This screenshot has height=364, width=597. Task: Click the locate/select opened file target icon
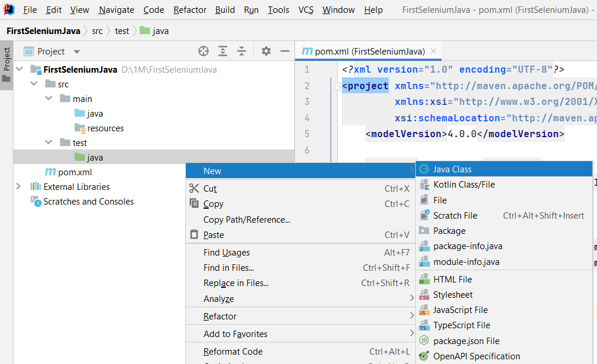[203, 51]
